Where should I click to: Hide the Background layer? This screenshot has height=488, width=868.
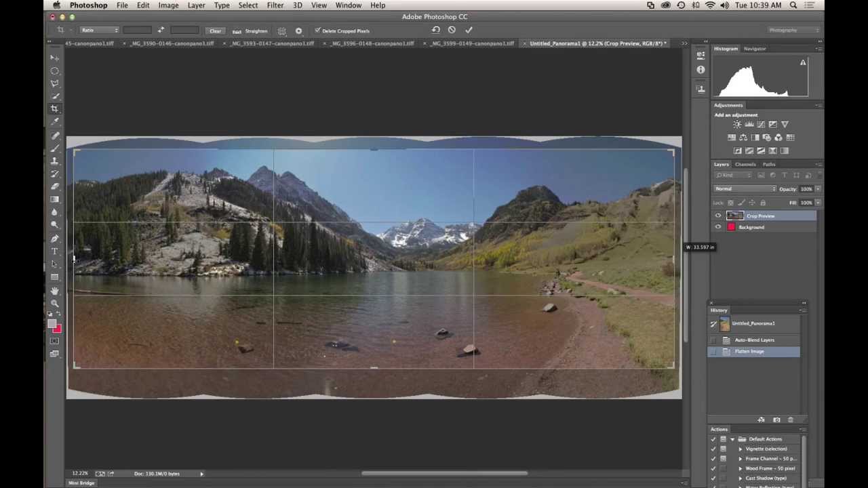[718, 228]
